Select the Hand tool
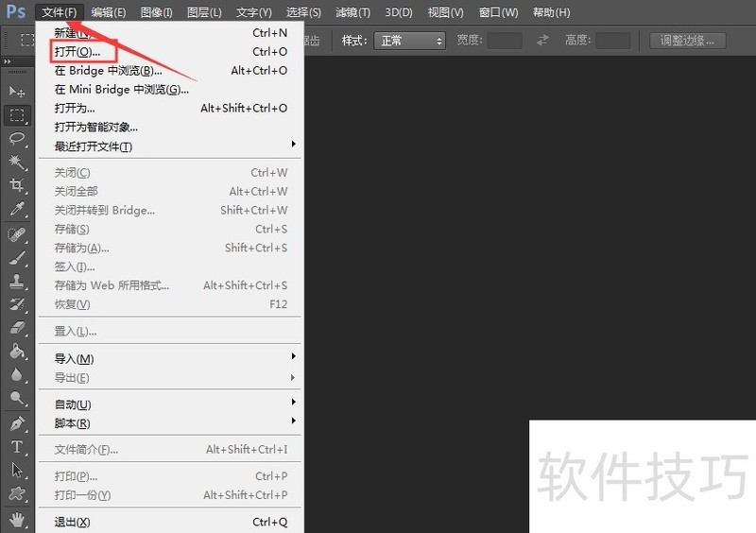756x533 pixels. pos(17,520)
